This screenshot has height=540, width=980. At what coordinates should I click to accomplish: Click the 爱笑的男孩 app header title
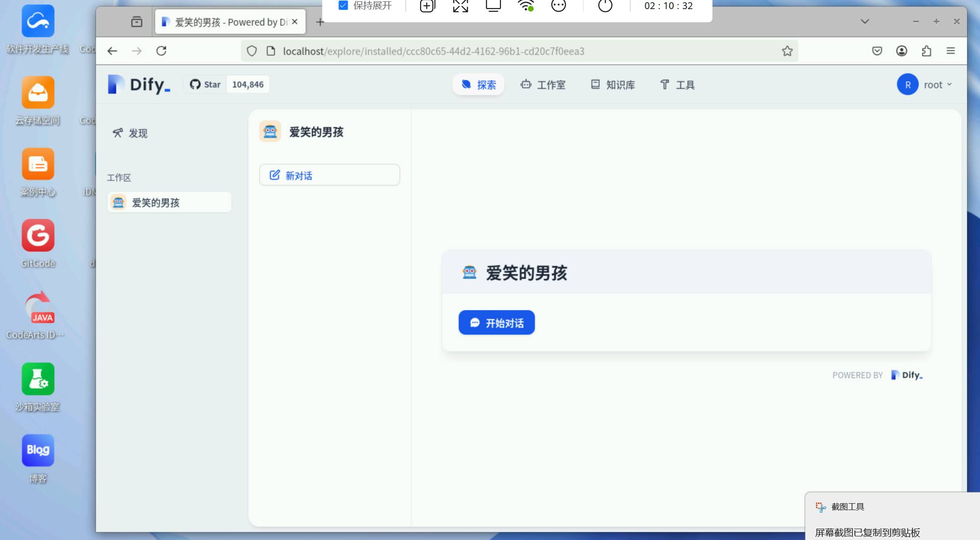316,132
